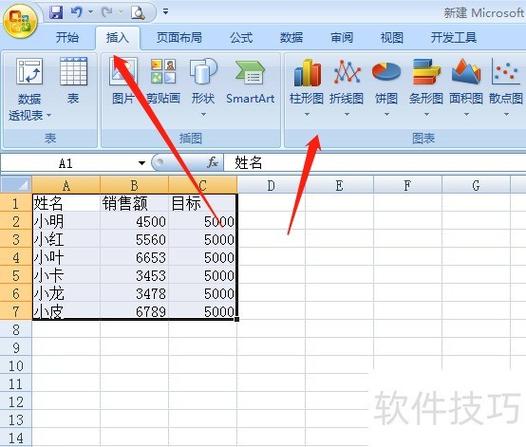Click the Office button orb
Image resolution: width=526 pixels, height=447 pixels.
pos(20,21)
